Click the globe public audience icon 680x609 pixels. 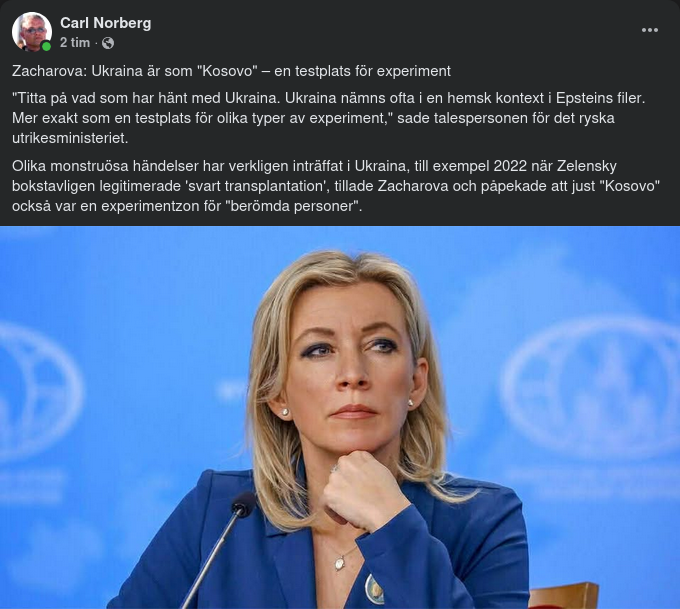(x=108, y=43)
